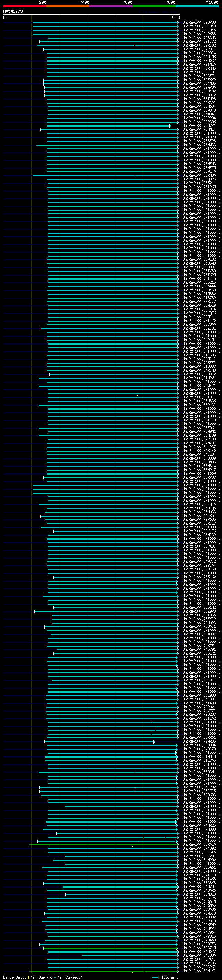The width and height of the screenshot is (222, 980).
Task: Click the cyan ~100% identity legend segment
Action: pos(197,6)
